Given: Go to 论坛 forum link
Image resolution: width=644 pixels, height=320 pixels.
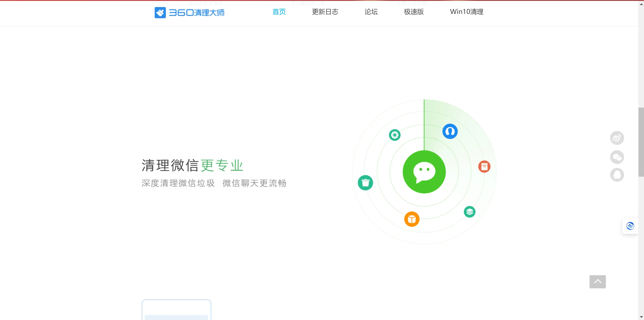Looking at the screenshot, I should 371,12.
